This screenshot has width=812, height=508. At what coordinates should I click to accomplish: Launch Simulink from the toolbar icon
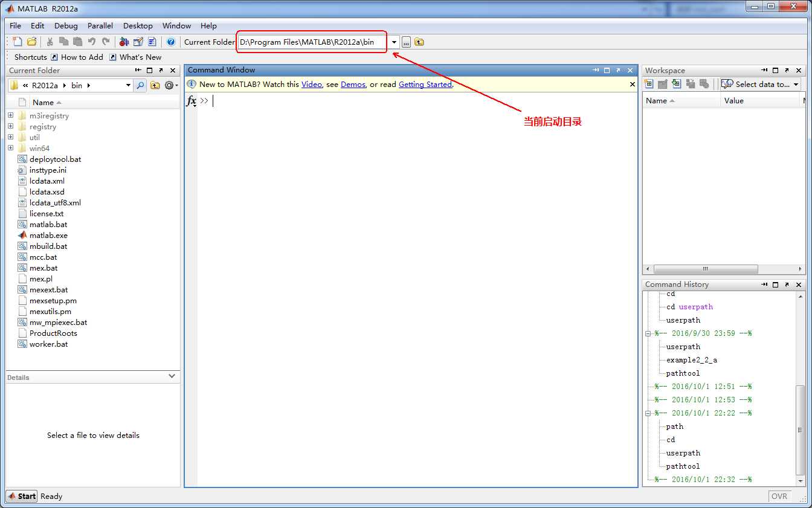[124, 42]
